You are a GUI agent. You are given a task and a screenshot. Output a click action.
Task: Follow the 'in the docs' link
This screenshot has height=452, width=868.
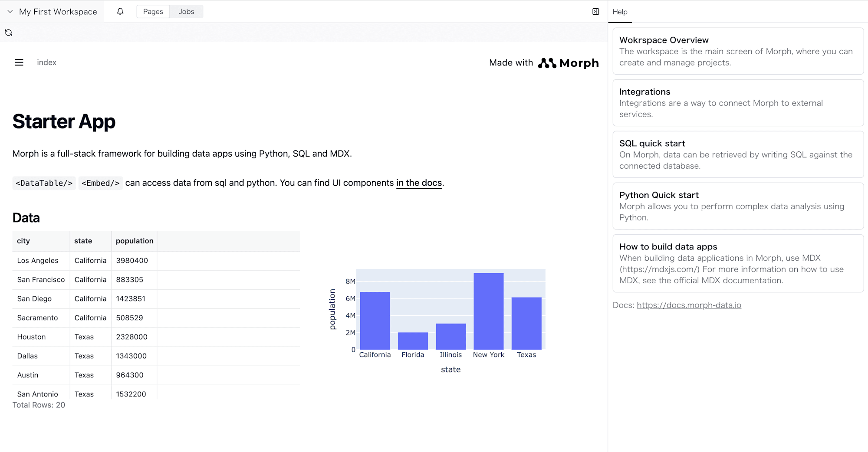pos(419,183)
